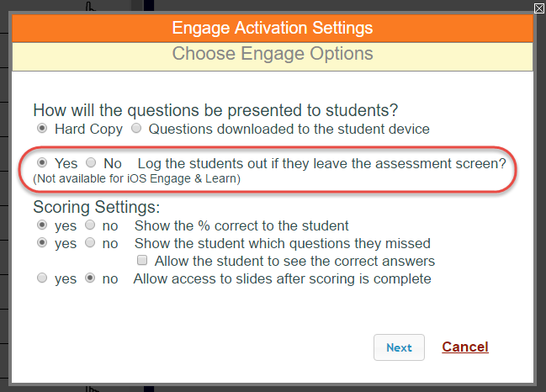
Task: Click the Next button
Action: click(399, 347)
